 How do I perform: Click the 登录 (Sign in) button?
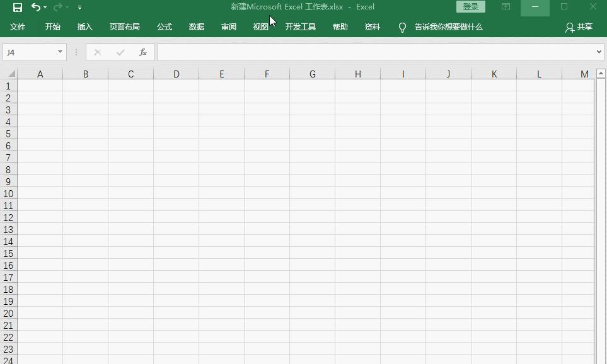click(470, 6)
